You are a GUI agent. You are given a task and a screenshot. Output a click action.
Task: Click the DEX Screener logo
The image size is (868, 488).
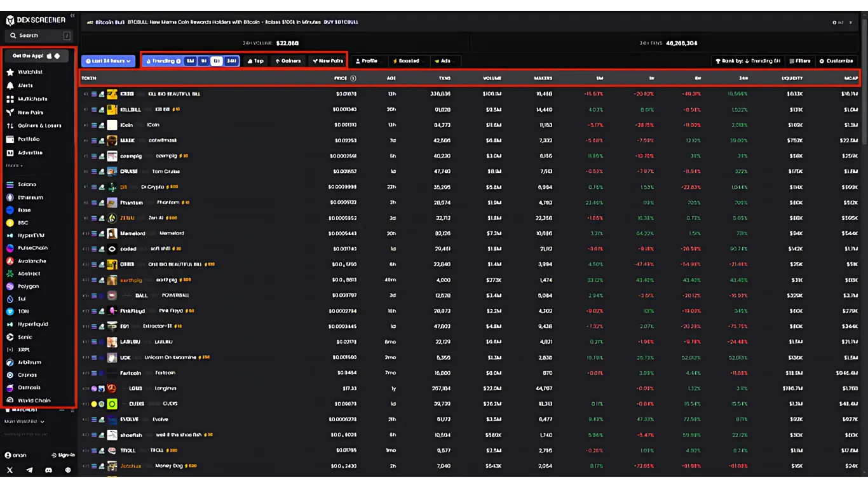36,20
